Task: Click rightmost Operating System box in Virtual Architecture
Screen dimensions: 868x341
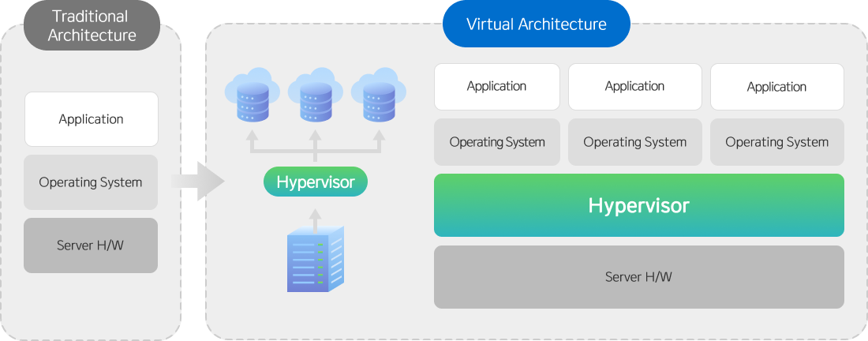Action: pos(777,142)
